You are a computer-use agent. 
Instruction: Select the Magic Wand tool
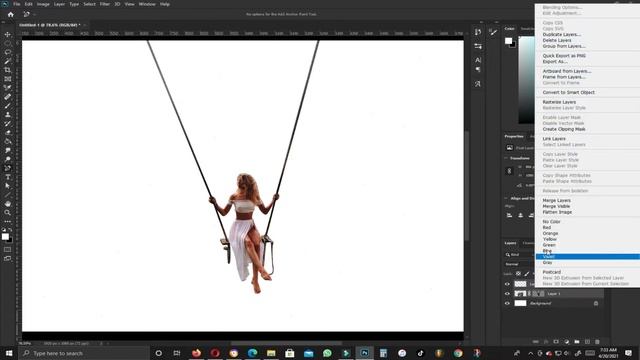pos(7,61)
